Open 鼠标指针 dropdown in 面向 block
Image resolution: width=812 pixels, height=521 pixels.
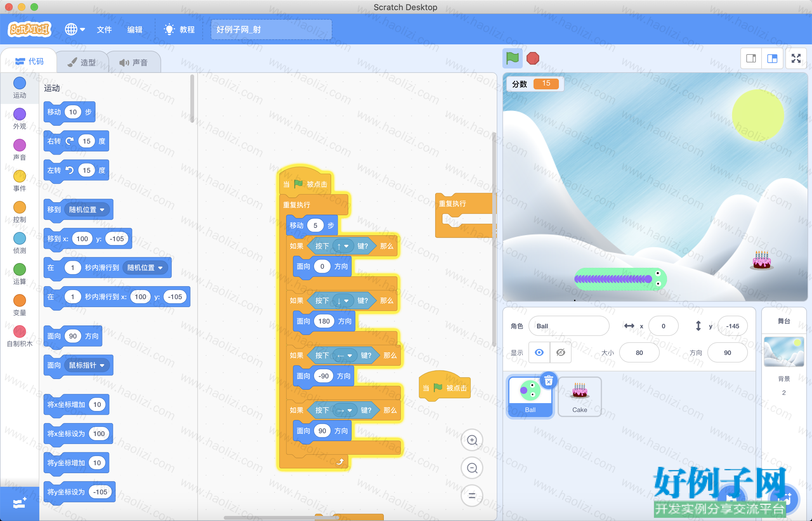click(x=87, y=365)
